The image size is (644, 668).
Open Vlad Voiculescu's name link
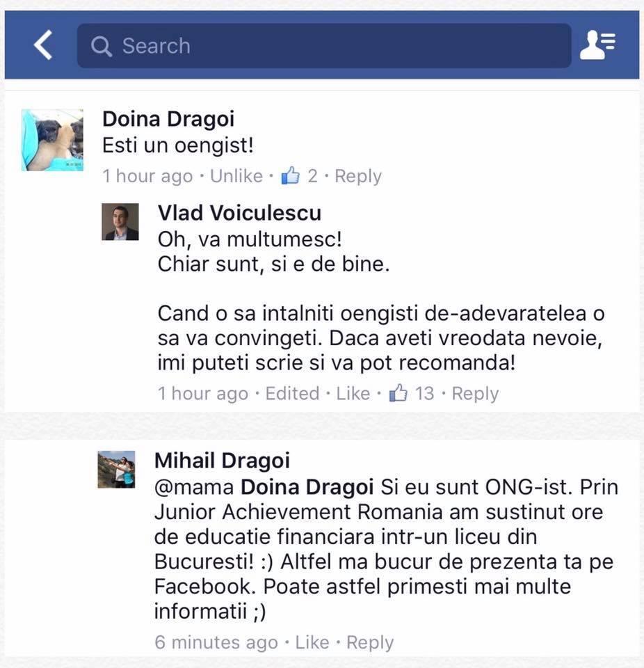[239, 213]
